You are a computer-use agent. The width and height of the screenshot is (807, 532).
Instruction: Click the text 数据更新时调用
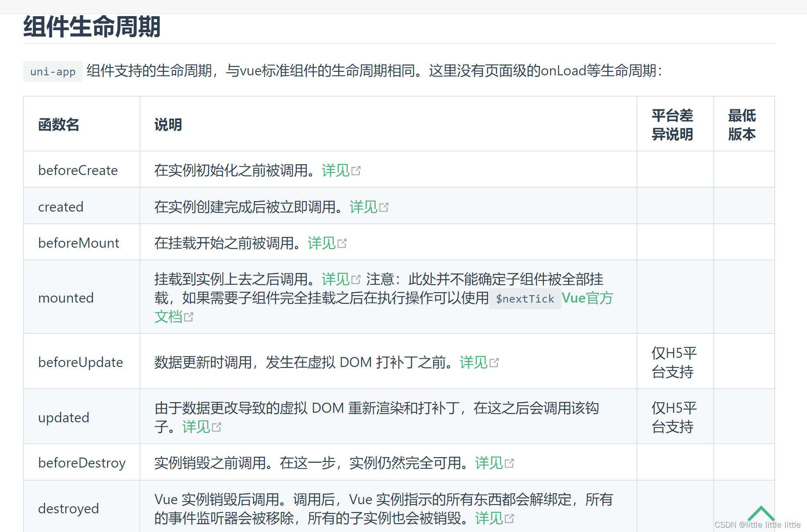[x=203, y=362]
